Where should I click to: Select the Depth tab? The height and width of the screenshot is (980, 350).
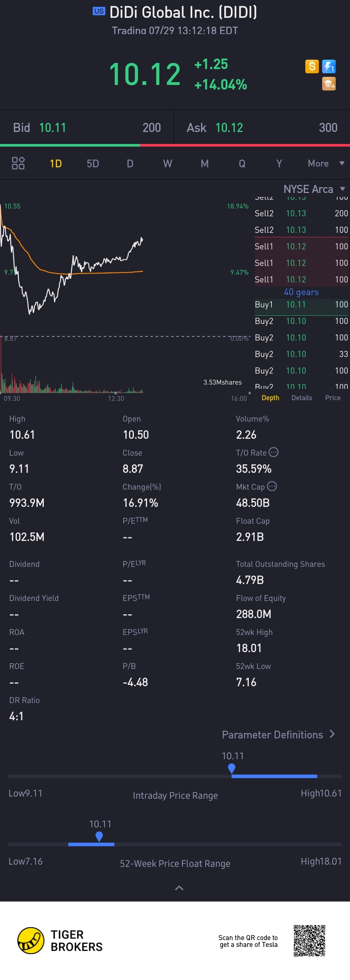(x=270, y=398)
